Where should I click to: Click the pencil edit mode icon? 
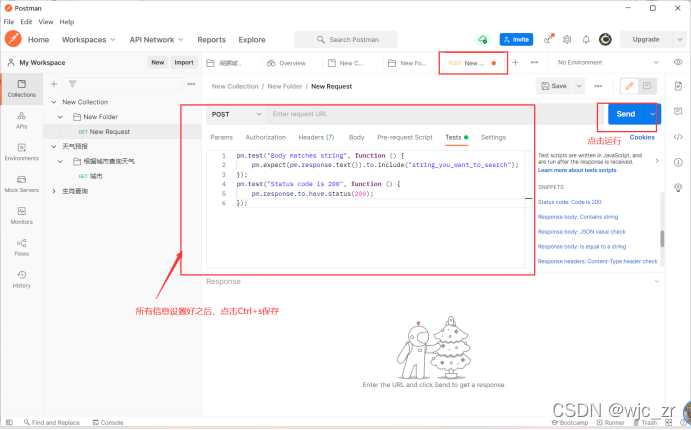629,86
